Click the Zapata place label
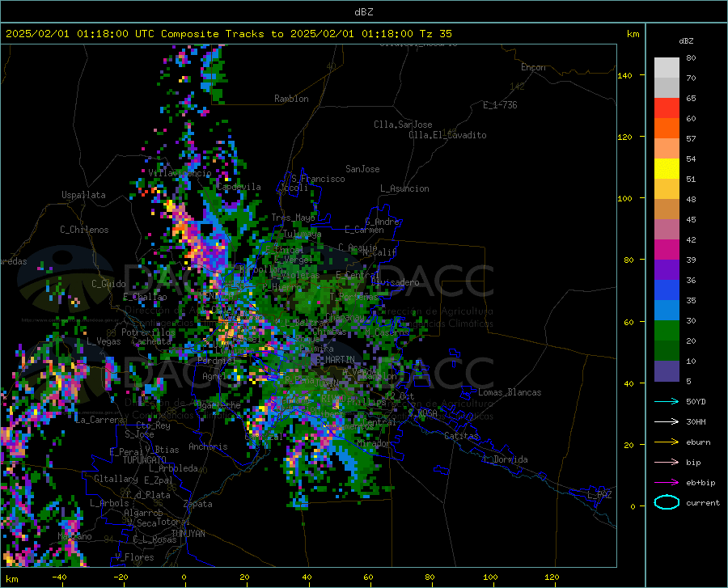Image resolution: width=728 pixels, height=588 pixels. 198,504
